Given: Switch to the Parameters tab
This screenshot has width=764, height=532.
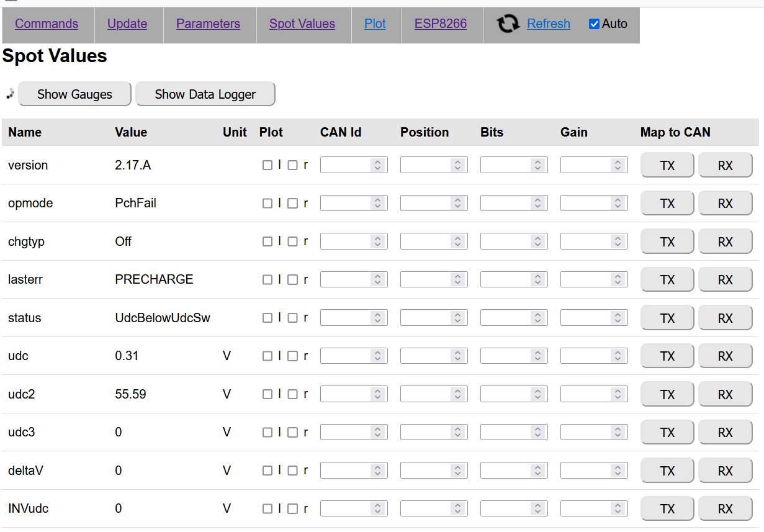Looking at the screenshot, I should coord(208,24).
